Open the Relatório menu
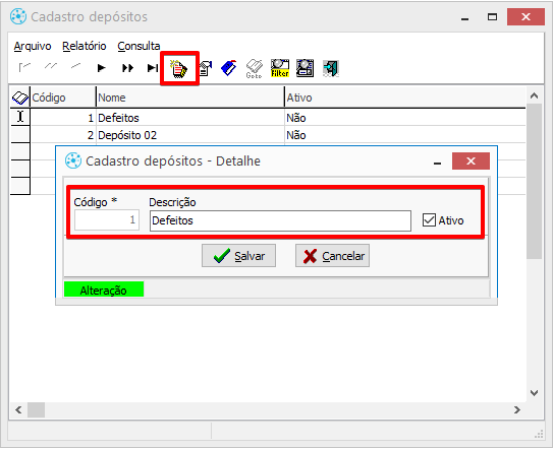This screenshot has width=556, height=451. coord(84,46)
